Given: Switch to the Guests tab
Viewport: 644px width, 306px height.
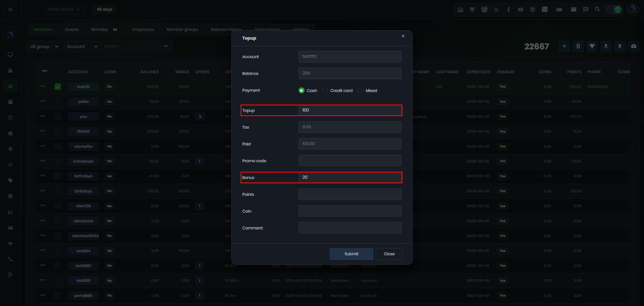Looking at the screenshot, I should 72,30.
